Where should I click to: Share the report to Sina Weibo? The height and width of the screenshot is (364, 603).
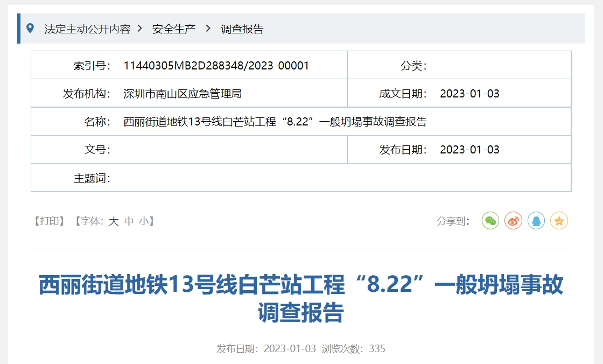[x=513, y=221]
